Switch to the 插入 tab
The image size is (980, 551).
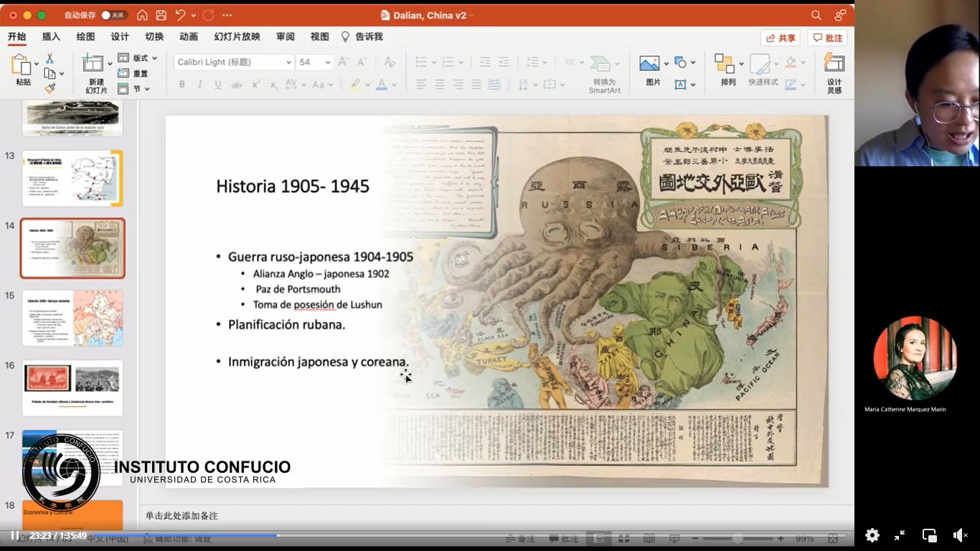point(51,37)
